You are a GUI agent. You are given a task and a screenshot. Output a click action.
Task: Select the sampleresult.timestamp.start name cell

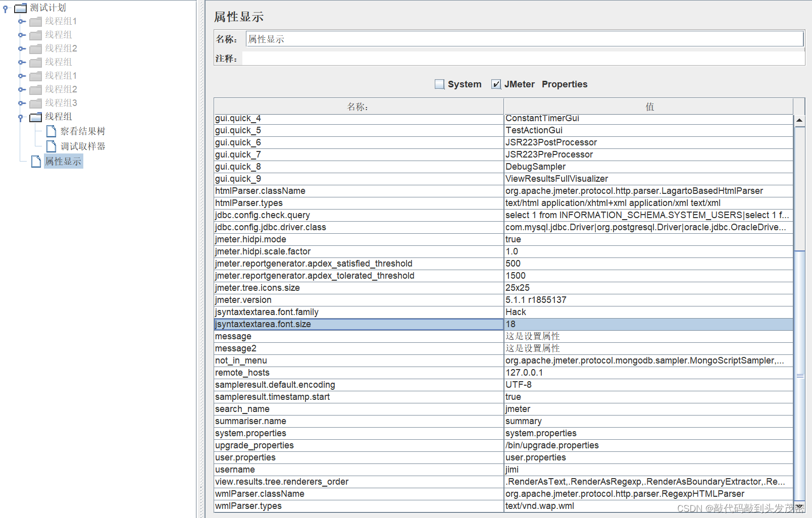click(x=359, y=397)
